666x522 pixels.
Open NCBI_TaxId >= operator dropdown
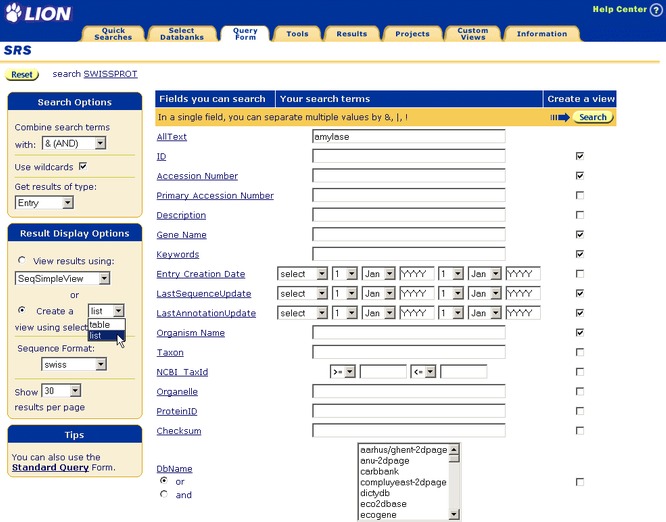coord(342,372)
